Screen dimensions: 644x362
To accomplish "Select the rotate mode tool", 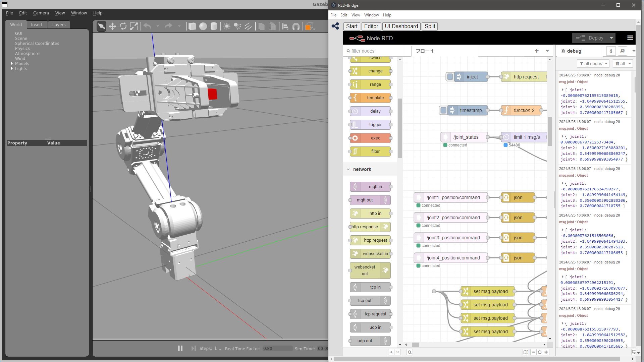I will coord(123,26).
